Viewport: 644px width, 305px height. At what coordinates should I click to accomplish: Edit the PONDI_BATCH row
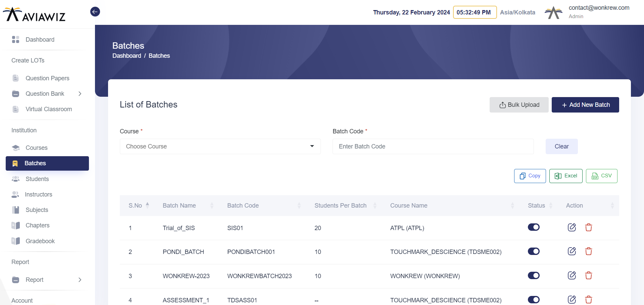[x=572, y=251]
